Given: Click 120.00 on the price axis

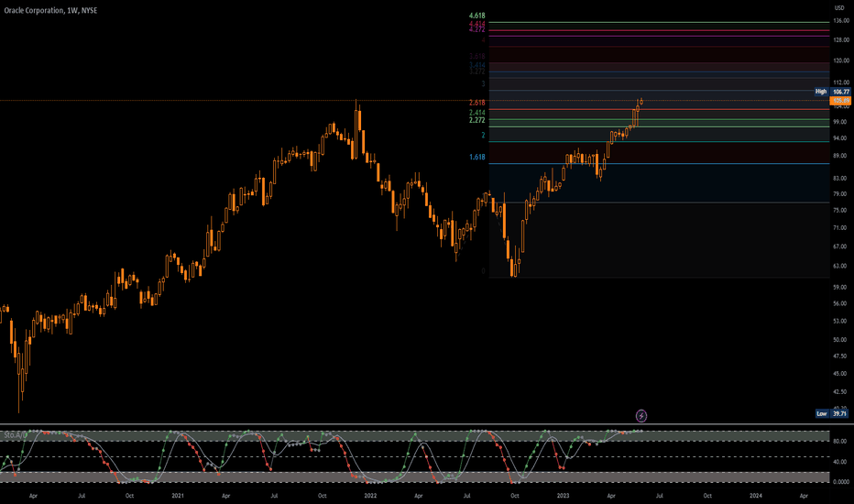Looking at the screenshot, I should pyautogui.click(x=841, y=61).
